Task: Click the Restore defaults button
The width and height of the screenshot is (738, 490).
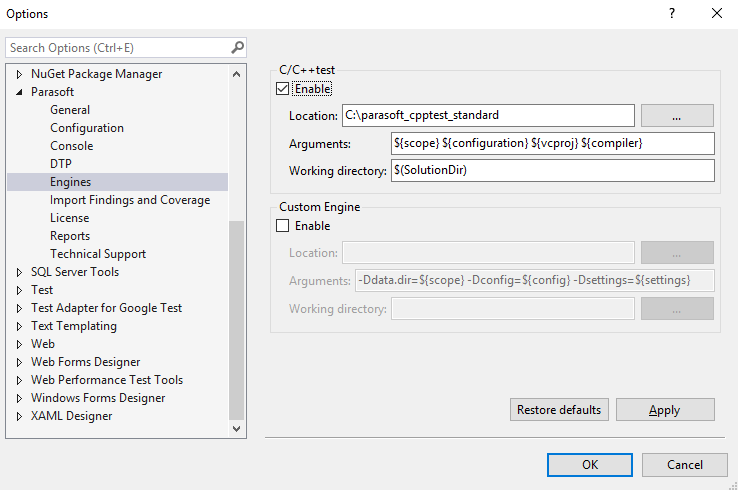Action: pyautogui.click(x=559, y=410)
